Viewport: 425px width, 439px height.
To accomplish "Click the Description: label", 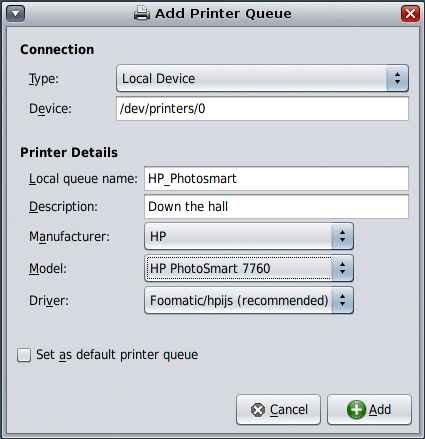I will click(63, 207).
